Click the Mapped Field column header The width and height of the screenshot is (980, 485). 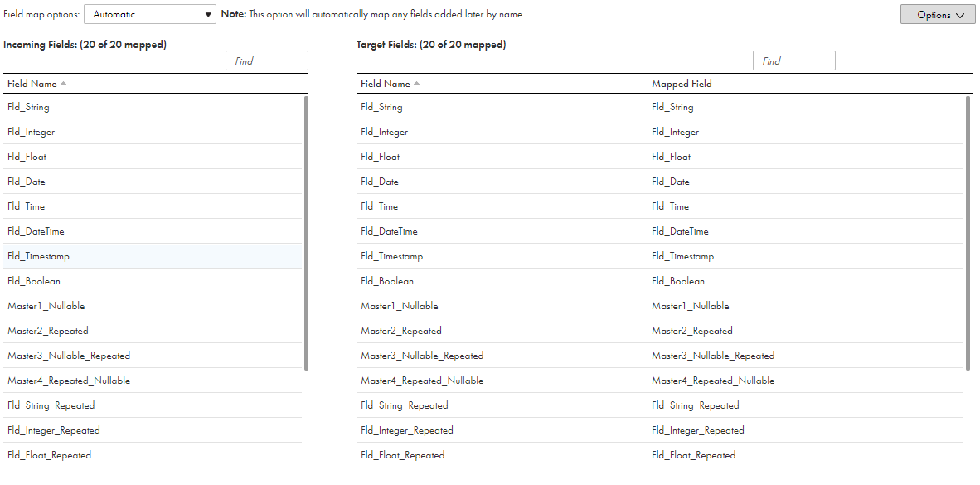(x=682, y=84)
